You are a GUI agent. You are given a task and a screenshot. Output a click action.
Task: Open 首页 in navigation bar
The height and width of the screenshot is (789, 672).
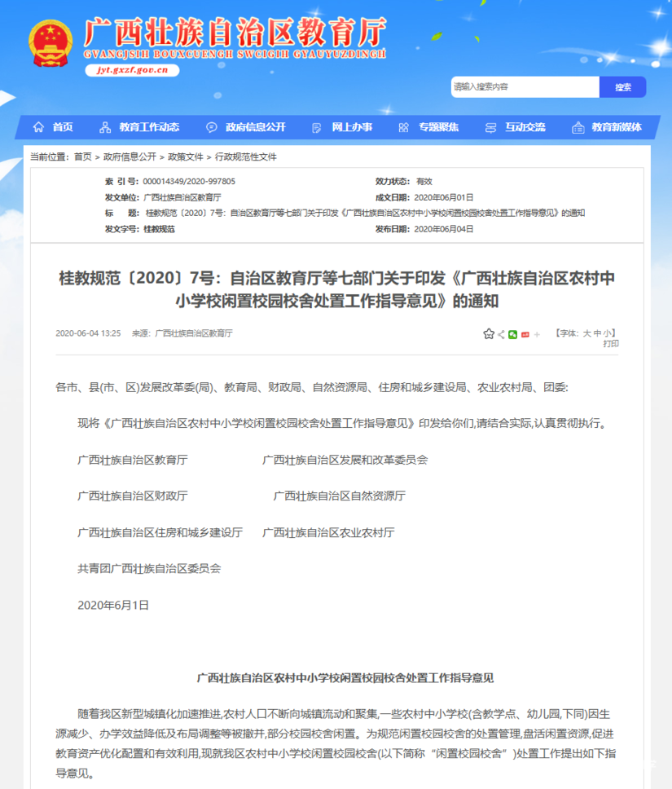[63, 127]
